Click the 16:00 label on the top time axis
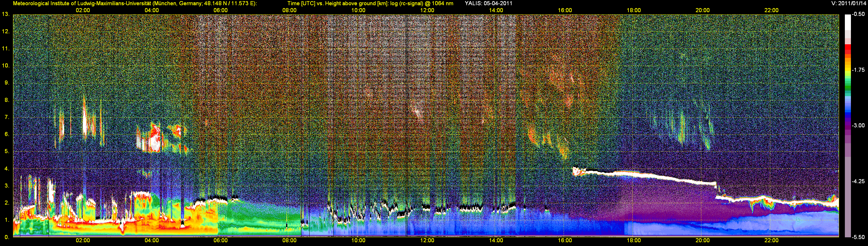868x246 pixels. pos(565,10)
